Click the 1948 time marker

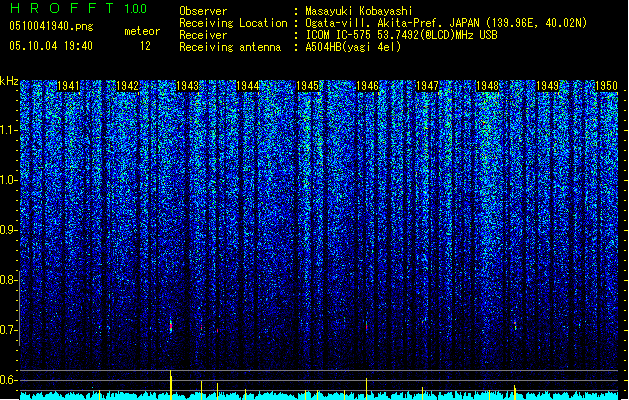487,86
